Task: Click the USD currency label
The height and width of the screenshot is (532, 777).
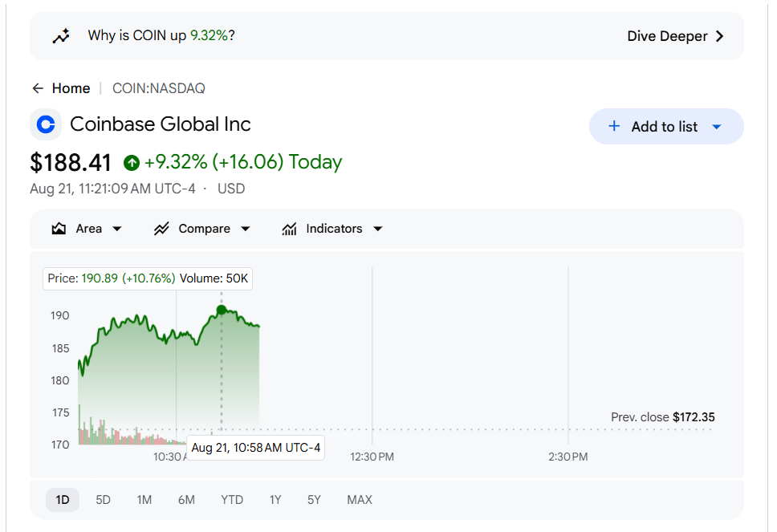Action: coord(231,189)
